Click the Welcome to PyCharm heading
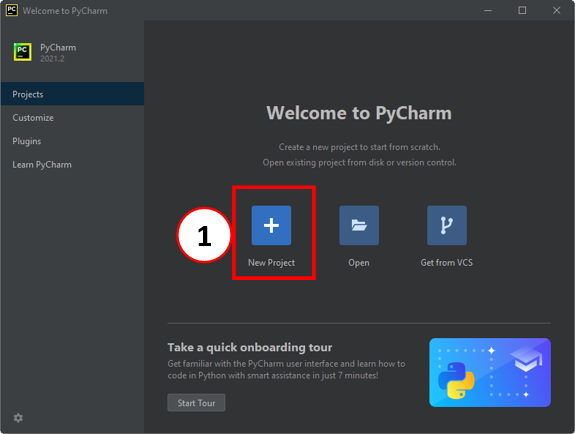The height and width of the screenshot is (434, 575). click(359, 113)
